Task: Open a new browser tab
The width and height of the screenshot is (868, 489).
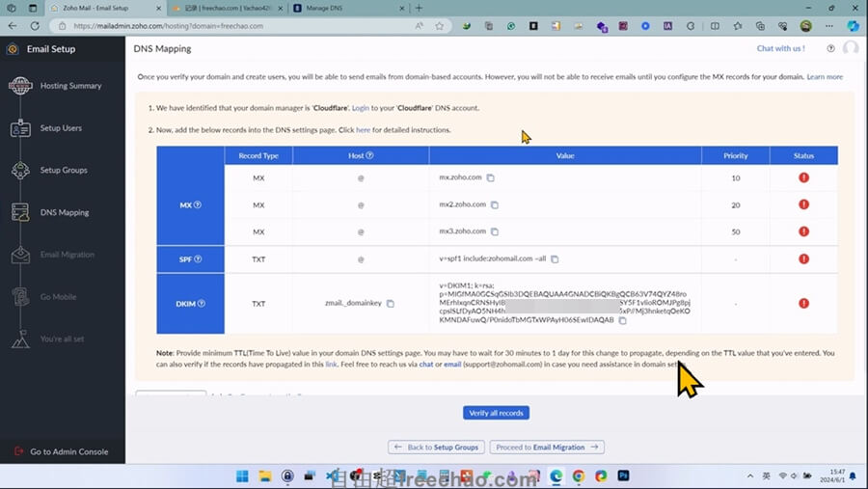Action: coord(420,9)
